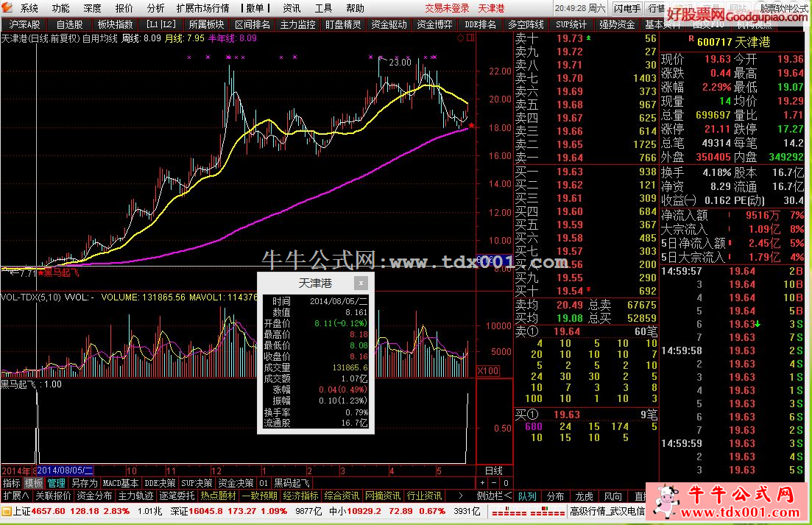
Task: Click the R icon beside stock code 600717
Action: (691, 39)
